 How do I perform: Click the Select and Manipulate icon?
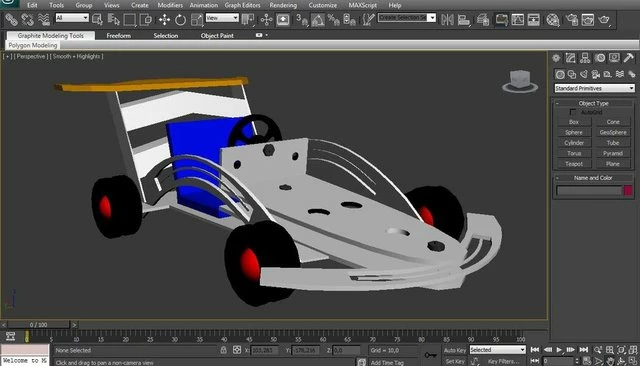(267, 19)
